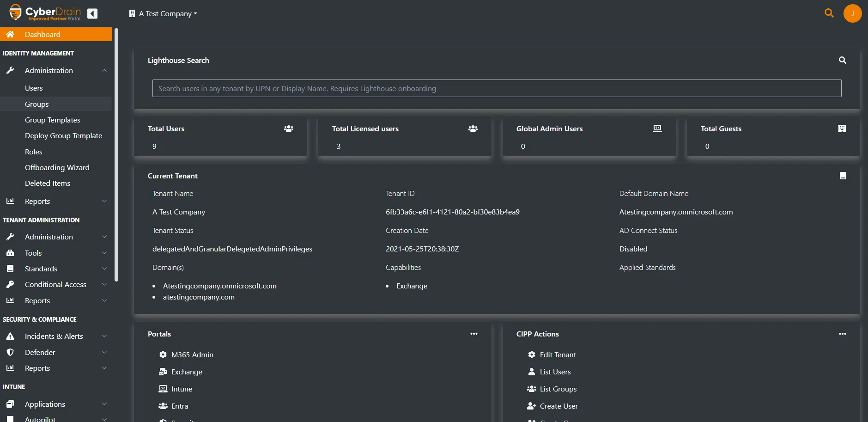The height and width of the screenshot is (422, 868).
Task: Click the icon beside Applications
Action: pos(10,404)
